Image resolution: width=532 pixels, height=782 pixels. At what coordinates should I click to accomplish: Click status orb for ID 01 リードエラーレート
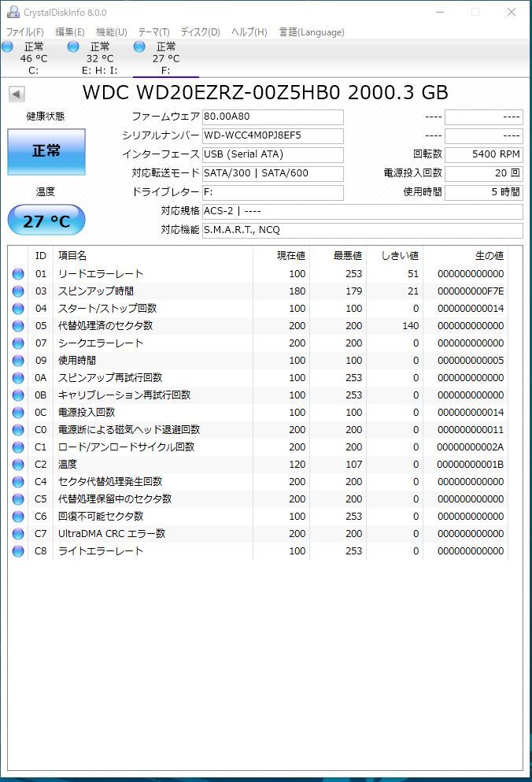(x=18, y=274)
